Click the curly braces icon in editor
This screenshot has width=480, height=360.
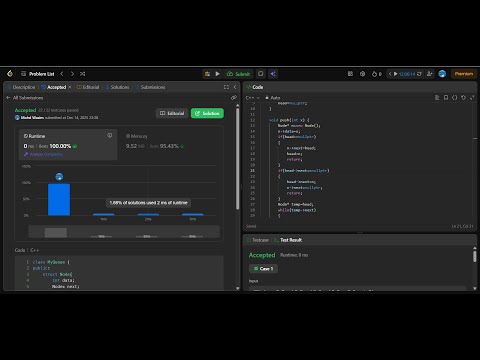pos(455,98)
